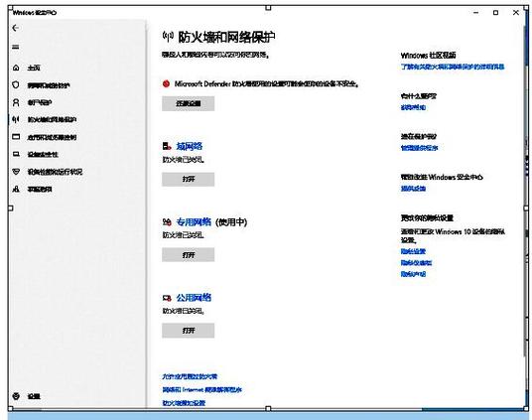Open 应用和浏览器控制 section
The height and width of the screenshot is (420, 532).
pyautogui.click(x=52, y=137)
